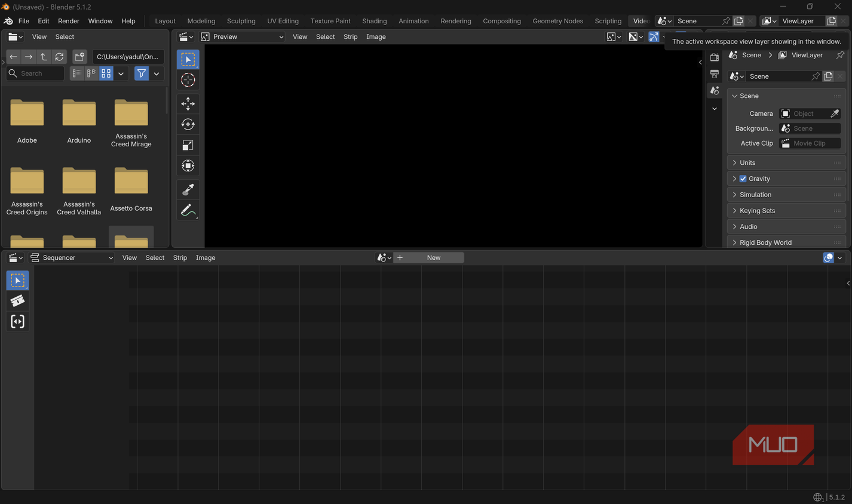Click the Camera Object field
This screenshot has height=504, width=852.
[804, 113]
